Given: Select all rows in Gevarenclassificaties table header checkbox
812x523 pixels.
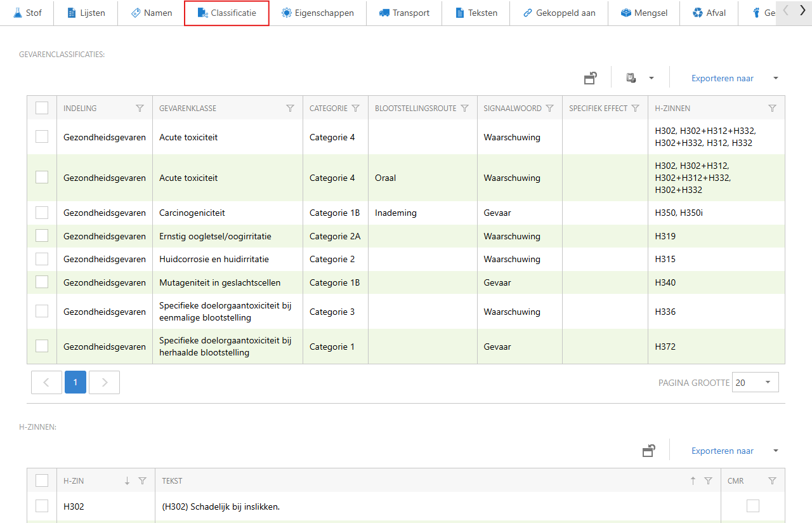Looking at the screenshot, I should pos(42,108).
